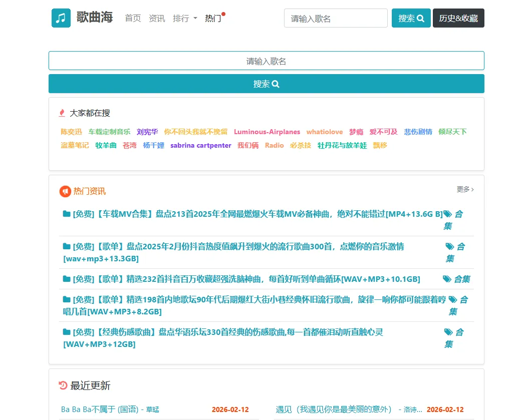Open the 资讯 navigation item
This screenshot has width=522, height=420.
157,18
